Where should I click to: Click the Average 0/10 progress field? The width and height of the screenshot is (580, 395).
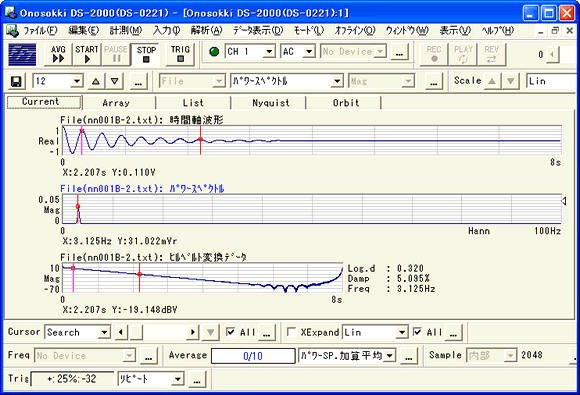[253, 356]
